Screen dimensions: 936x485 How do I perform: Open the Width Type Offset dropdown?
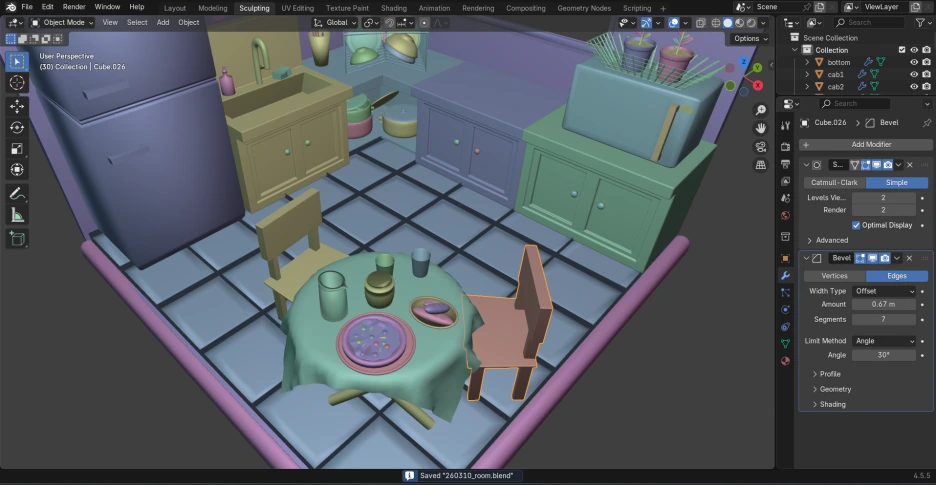click(884, 291)
